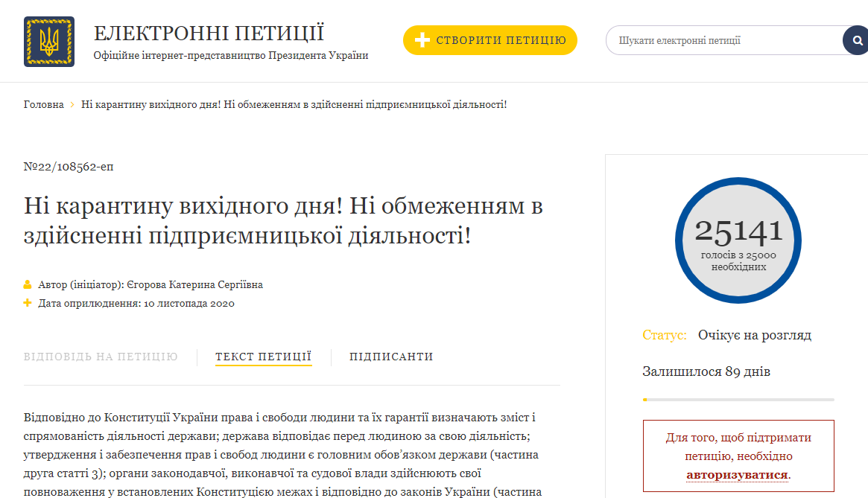The width and height of the screenshot is (868, 498).
Task: Click СТВОРИТИ ПЕТИЦІЮ button
Action: pyautogui.click(x=490, y=40)
